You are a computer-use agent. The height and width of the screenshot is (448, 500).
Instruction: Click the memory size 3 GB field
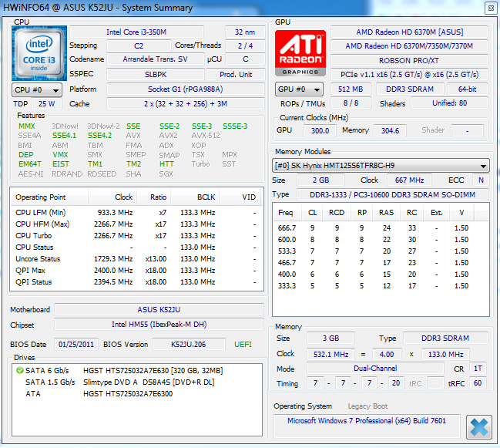pyautogui.click(x=331, y=339)
